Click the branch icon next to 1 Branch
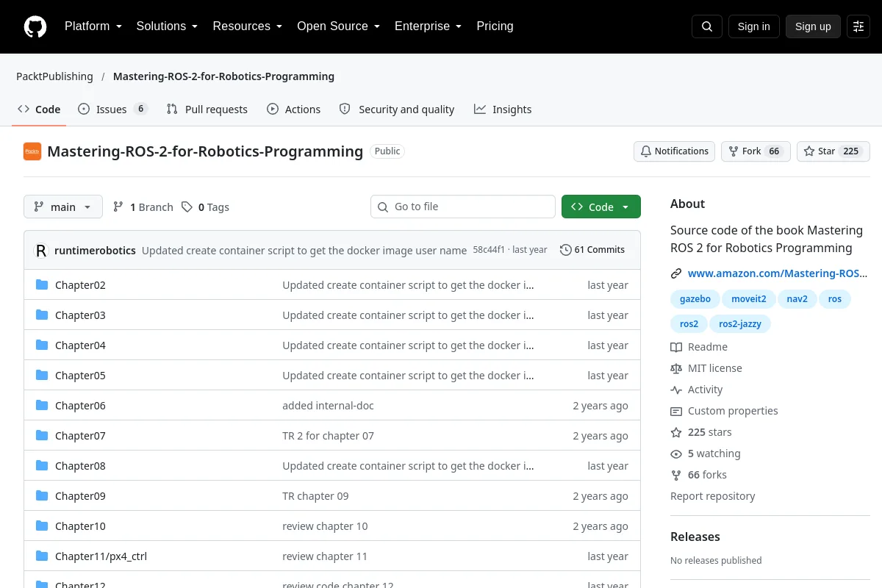The height and width of the screenshot is (588, 882). point(118,207)
